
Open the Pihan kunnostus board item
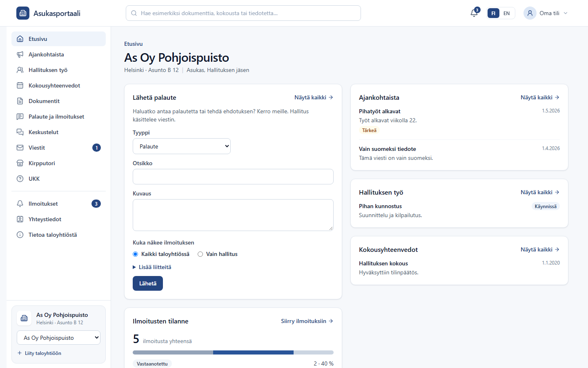[380, 206]
